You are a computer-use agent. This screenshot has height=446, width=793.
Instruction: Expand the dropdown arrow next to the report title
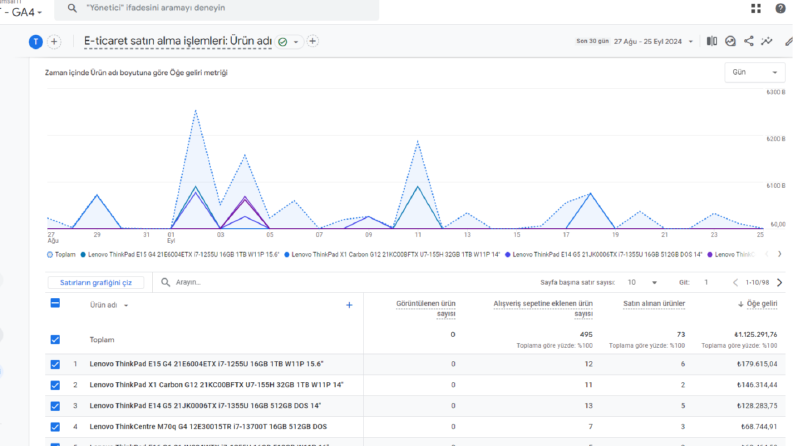tap(296, 42)
